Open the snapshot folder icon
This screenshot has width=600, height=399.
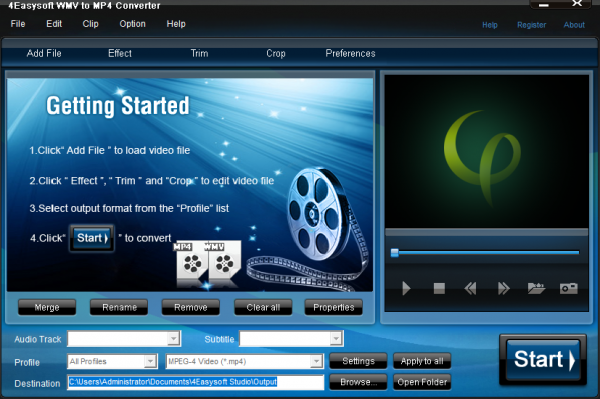(536, 288)
